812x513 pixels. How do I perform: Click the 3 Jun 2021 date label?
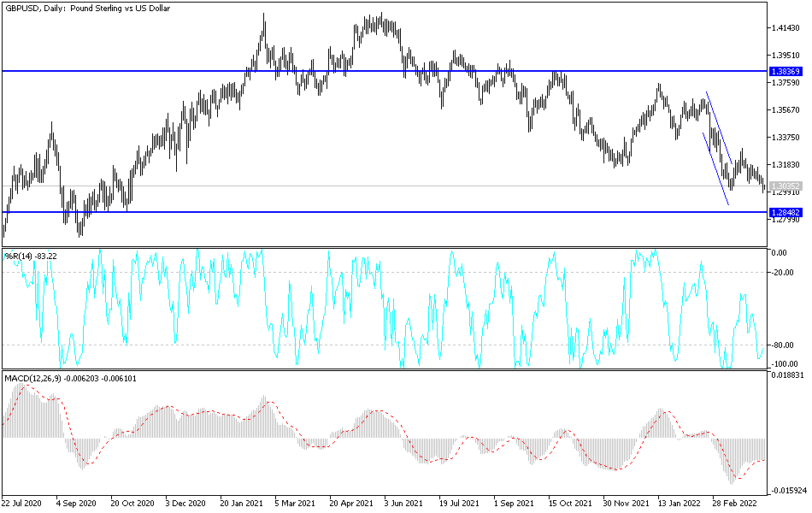(403, 503)
